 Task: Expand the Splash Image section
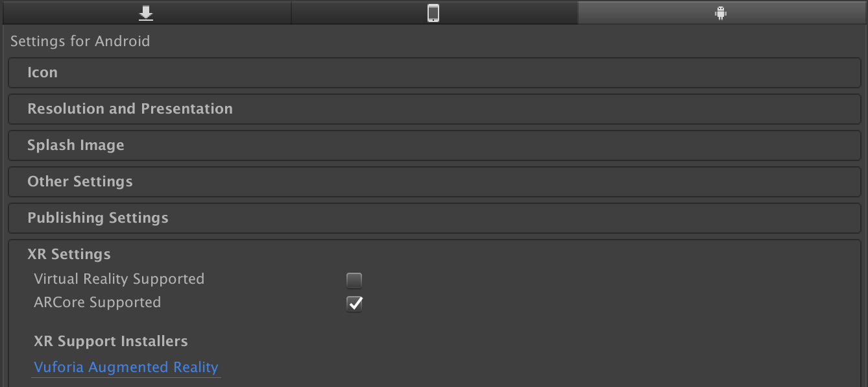click(434, 145)
